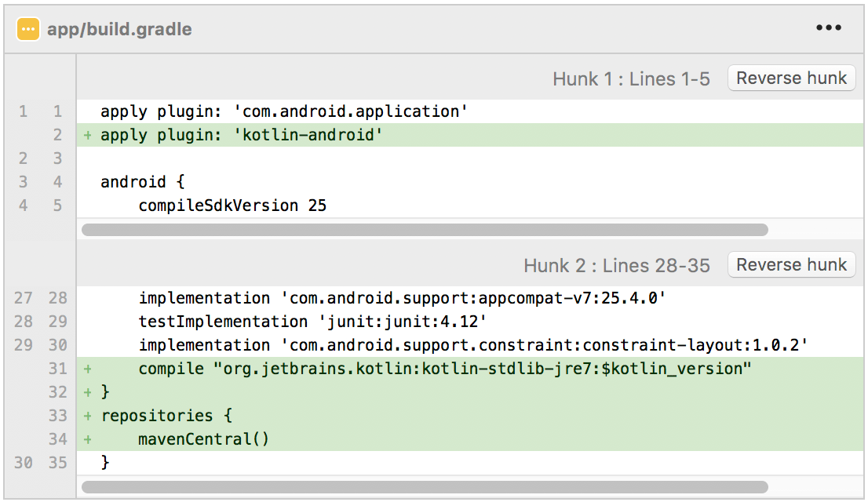Click the horizontal scrollbar under Hunk 1
The height and width of the screenshot is (502, 868).
[x=425, y=230]
